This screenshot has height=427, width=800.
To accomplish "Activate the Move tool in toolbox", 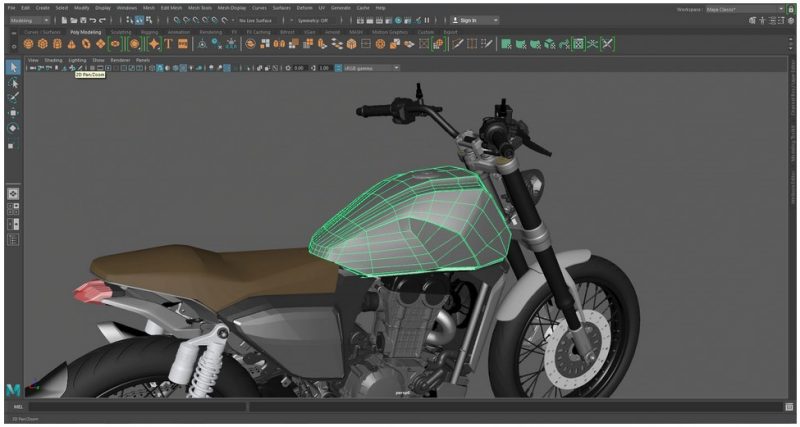I will [13, 113].
